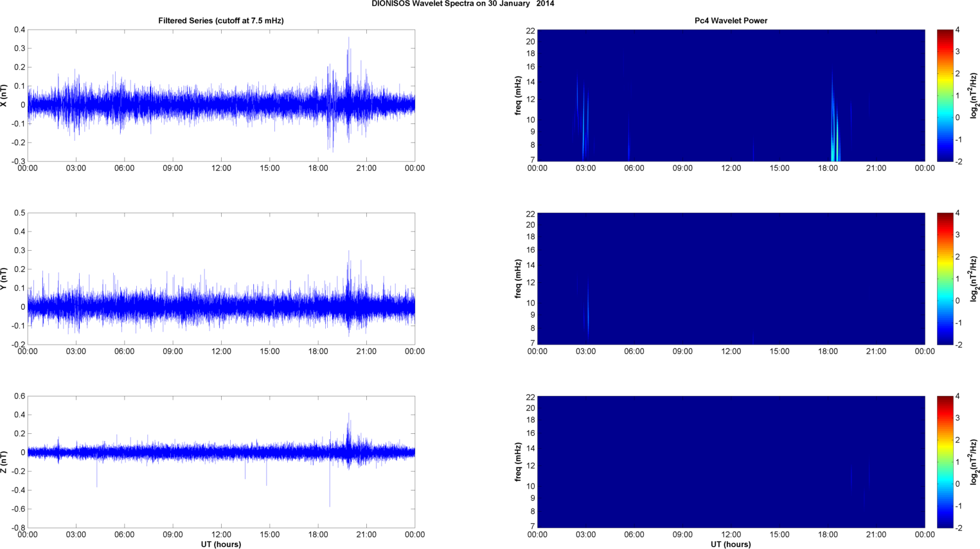Click the '21:00' tick under the Z wavelet plot
Image resolution: width=980 pixels, height=549 pixels.
[x=876, y=535]
